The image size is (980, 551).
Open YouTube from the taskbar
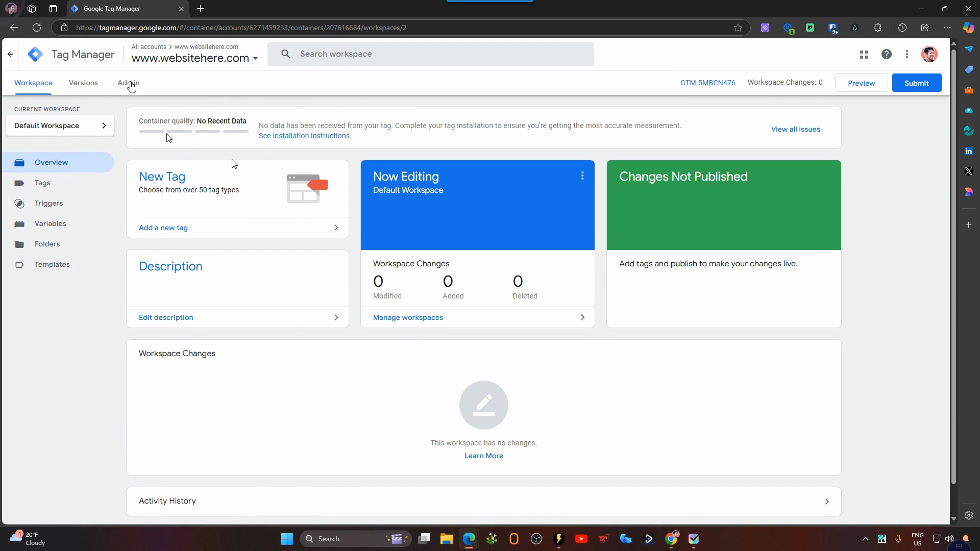tap(581, 539)
